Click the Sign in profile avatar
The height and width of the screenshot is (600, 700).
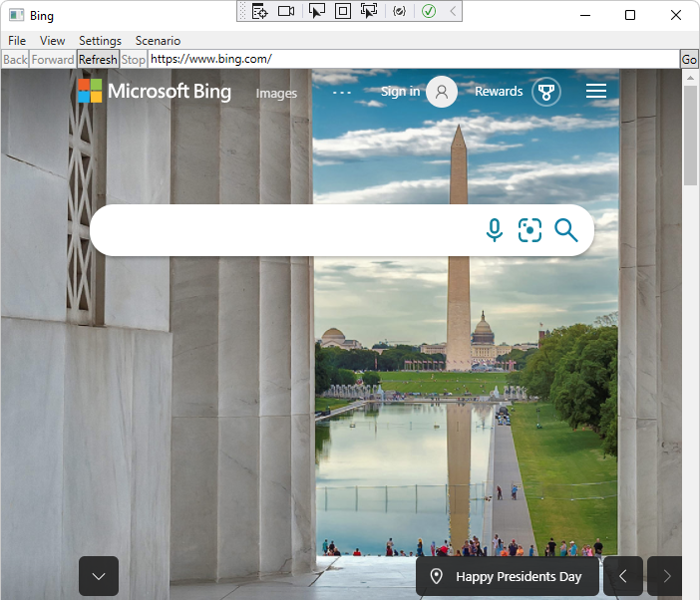pos(441,92)
